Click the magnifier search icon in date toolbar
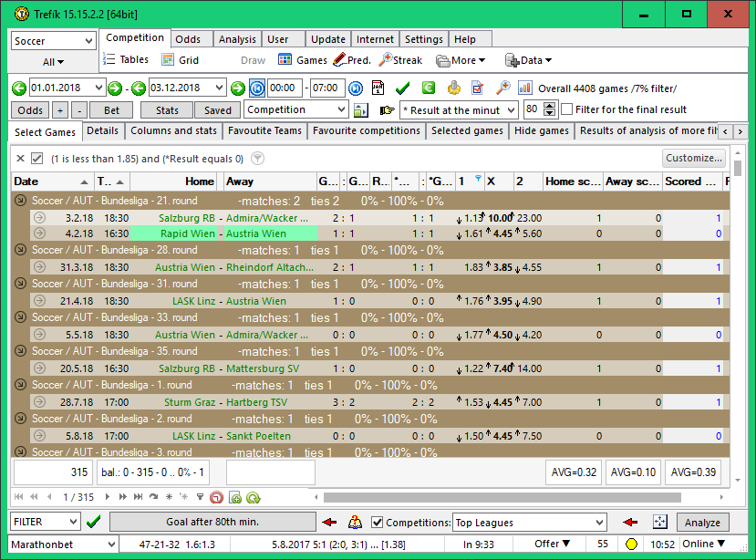This screenshot has height=560, width=756. point(502,88)
